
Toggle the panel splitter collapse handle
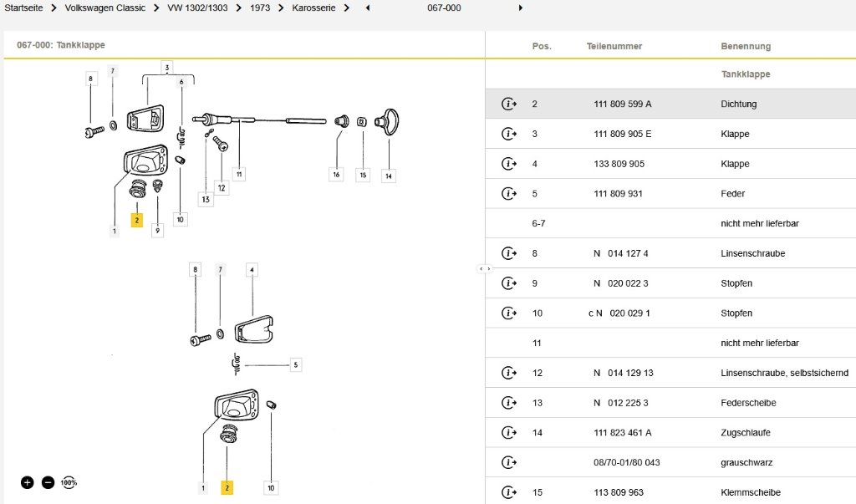(485, 269)
